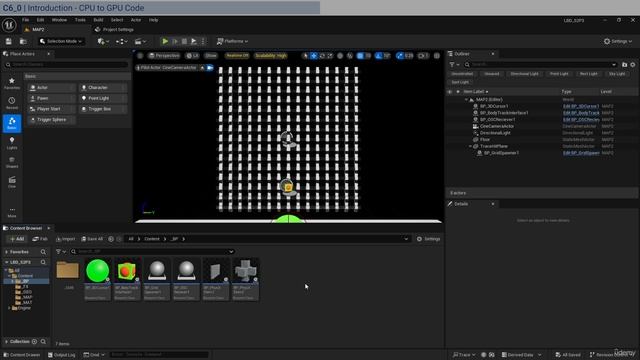Click the Scalability High button
This screenshot has width=640, height=360.
pyautogui.click(x=271, y=56)
